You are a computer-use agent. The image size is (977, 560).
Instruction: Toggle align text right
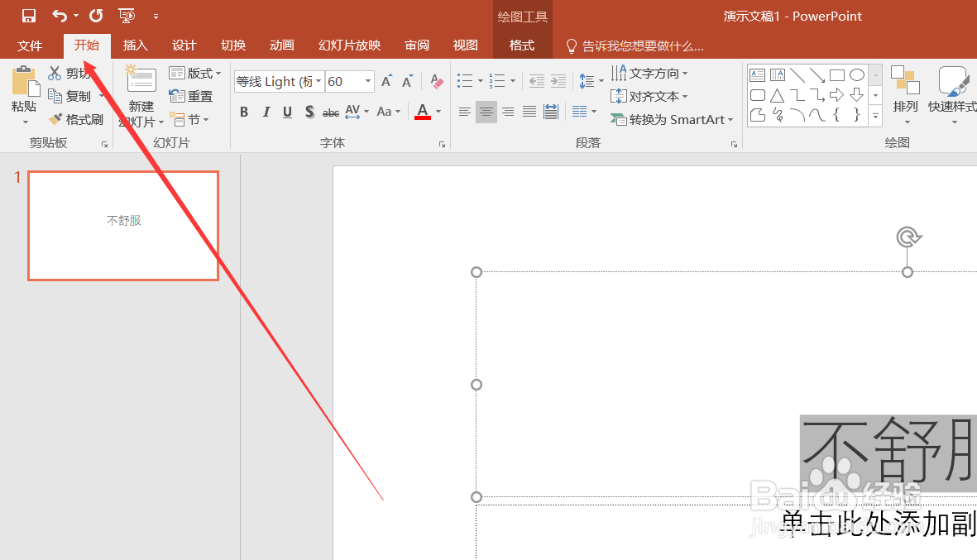508,112
